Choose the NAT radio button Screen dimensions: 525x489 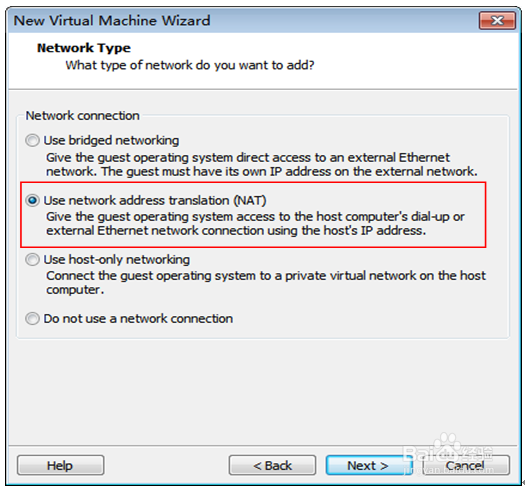pos(32,200)
